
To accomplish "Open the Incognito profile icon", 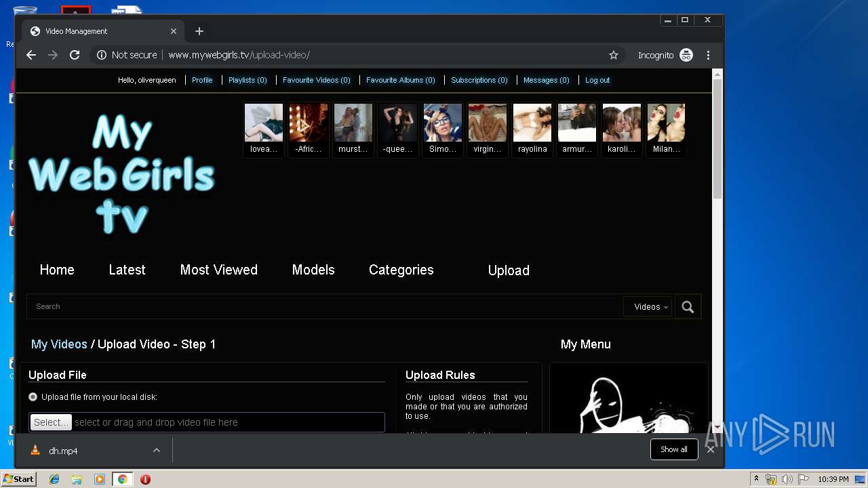I will coord(686,55).
